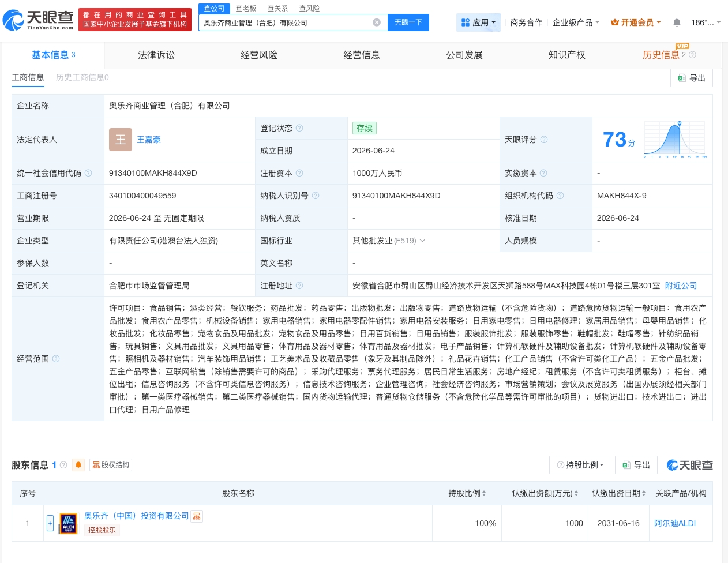
Task: Open the account menu 186*...
Action: [706, 22]
